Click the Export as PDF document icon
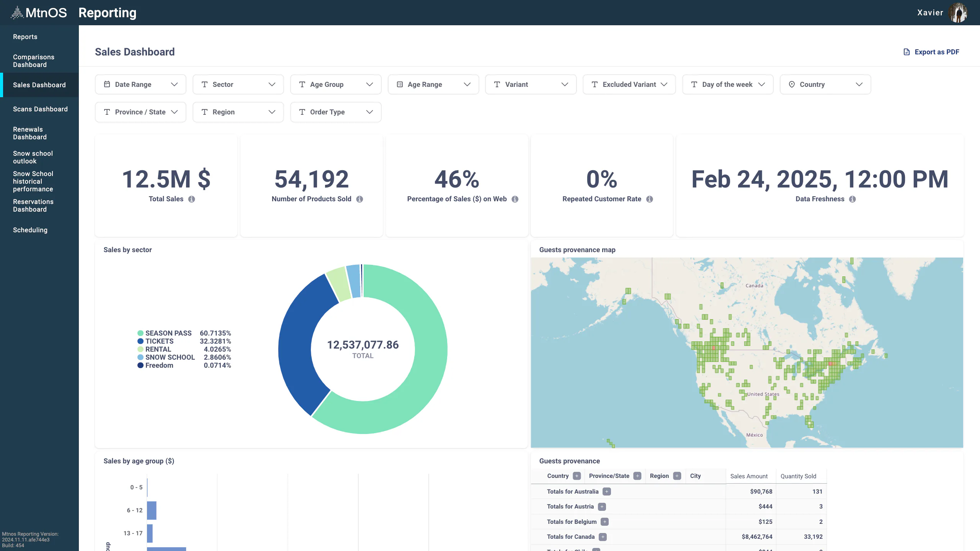980x551 pixels. point(906,52)
